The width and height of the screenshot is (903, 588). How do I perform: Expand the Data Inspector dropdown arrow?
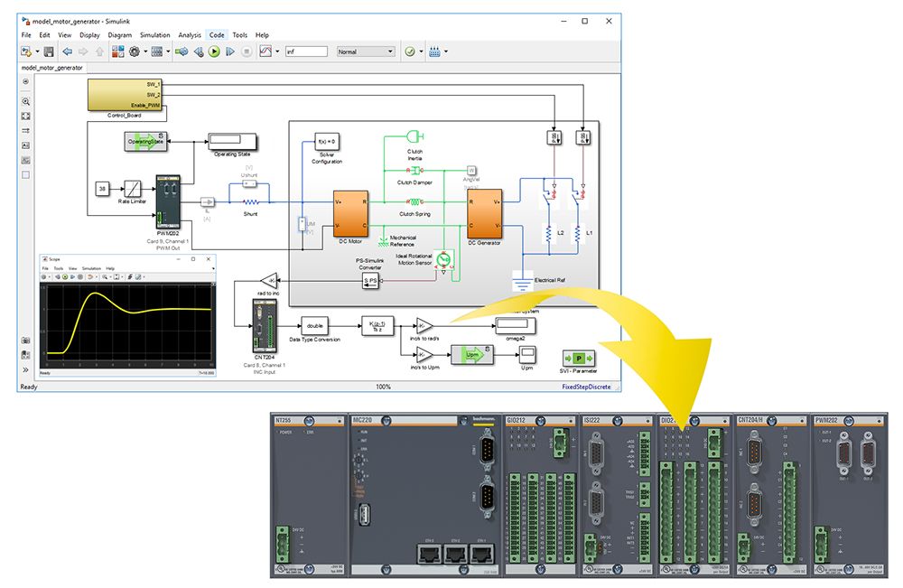click(x=276, y=51)
